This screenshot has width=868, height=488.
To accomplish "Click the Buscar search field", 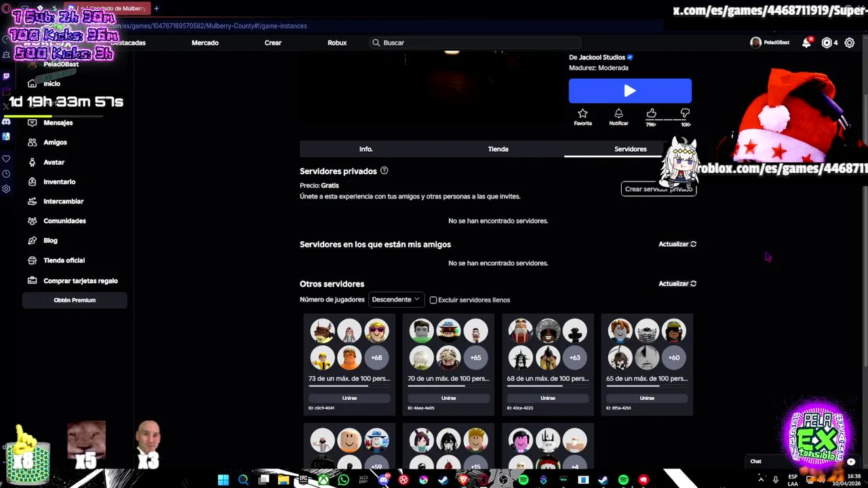I will click(x=475, y=43).
